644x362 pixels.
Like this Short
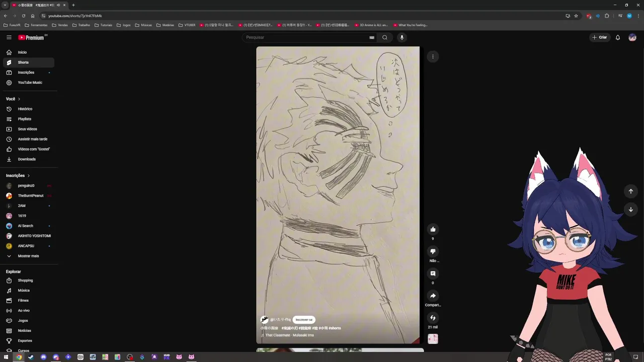(x=433, y=229)
